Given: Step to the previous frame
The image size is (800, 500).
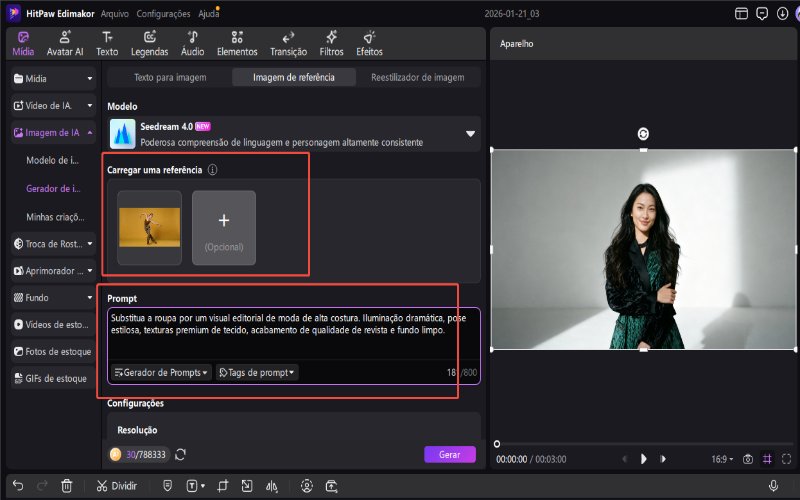Looking at the screenshot, I should [624, 459].
